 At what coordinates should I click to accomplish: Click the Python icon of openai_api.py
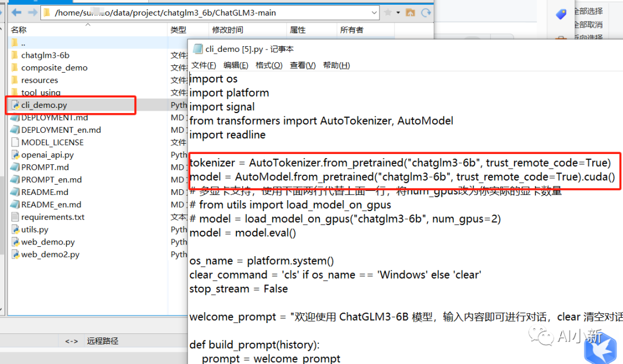click(15, 155)
